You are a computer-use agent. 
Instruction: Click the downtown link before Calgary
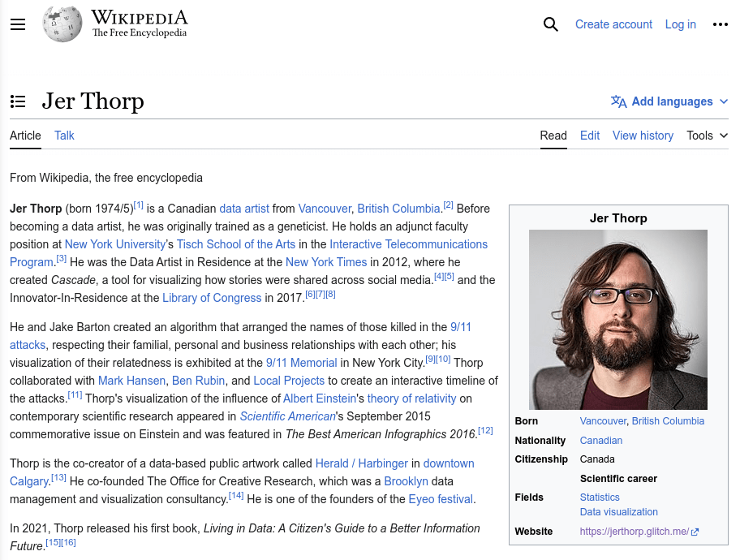coord(449,463)
